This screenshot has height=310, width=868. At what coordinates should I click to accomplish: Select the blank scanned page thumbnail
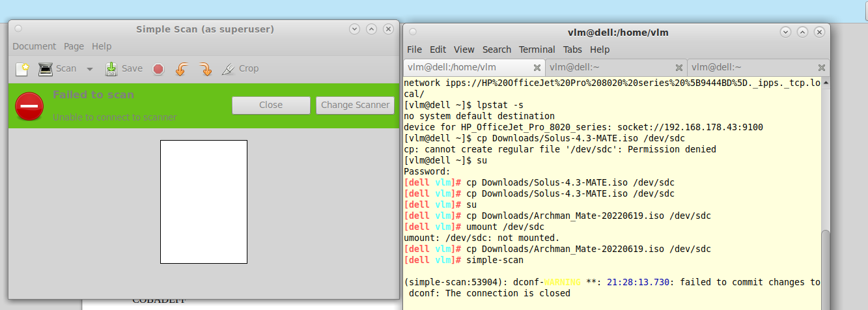pyautogui.click(x=204, y=202)
